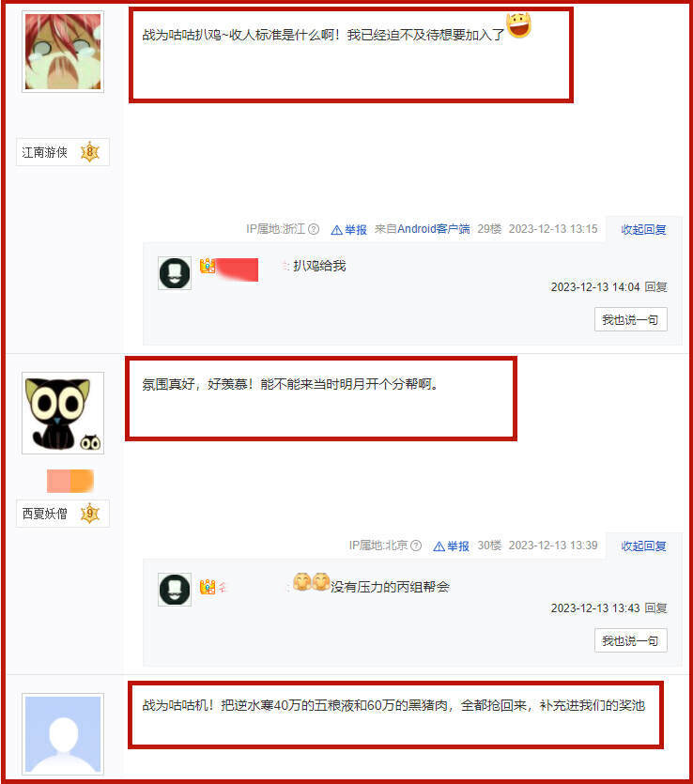Screen dimensions: 693x784
Task: Click the level 9 badge icon
Action: (90, 514)
